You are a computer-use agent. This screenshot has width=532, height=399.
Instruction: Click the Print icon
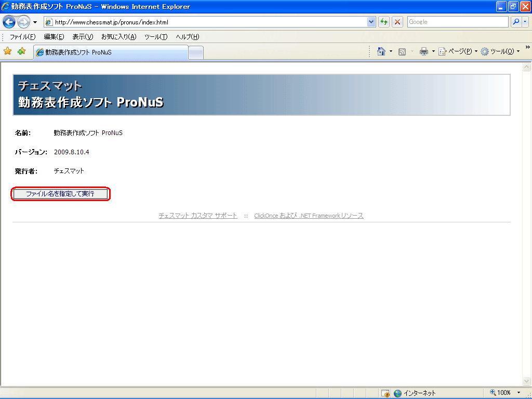click(424, 51)
